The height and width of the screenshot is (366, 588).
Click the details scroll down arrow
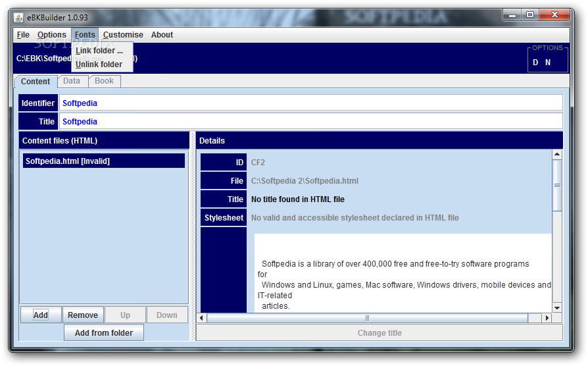click(557, 308)
